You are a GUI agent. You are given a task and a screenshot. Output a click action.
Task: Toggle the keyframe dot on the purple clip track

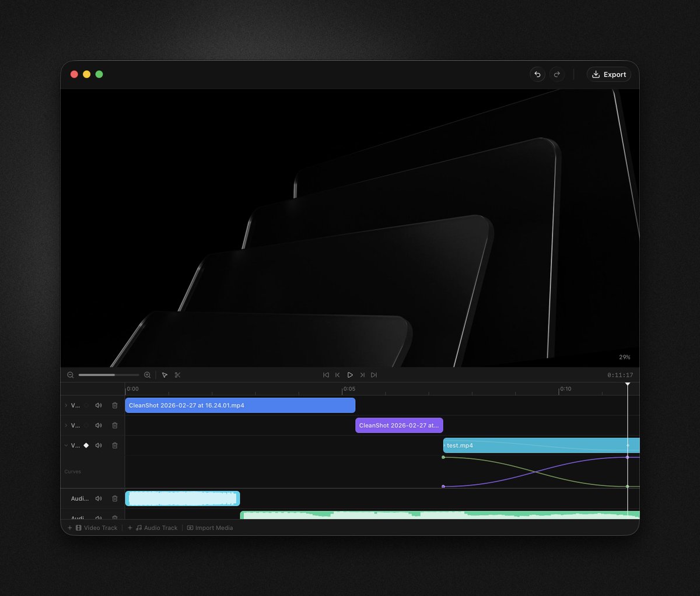click(86, 425)
